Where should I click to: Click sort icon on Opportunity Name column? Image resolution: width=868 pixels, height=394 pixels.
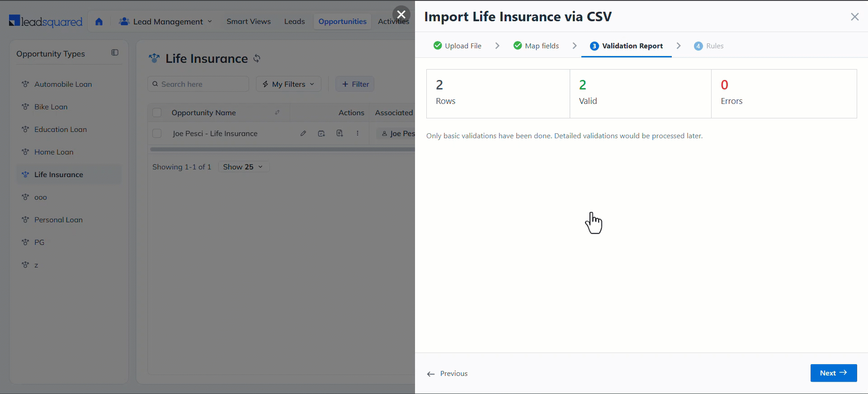tap(277, 113)
